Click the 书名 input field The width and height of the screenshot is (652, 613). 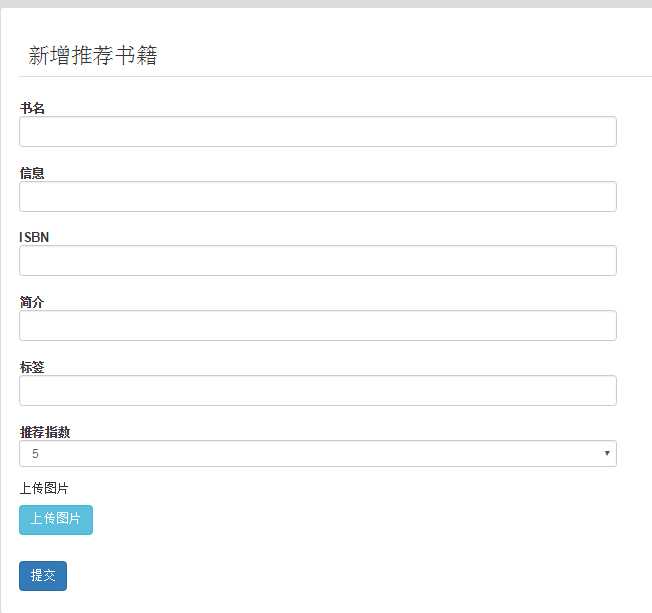tap(317, 132)
